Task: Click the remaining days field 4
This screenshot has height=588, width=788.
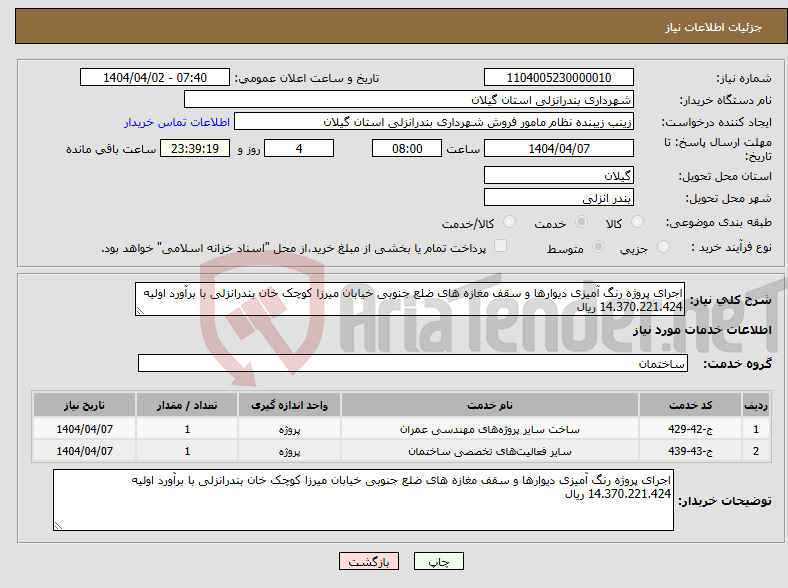Action: pyautogui.click(x=299, y=148)
